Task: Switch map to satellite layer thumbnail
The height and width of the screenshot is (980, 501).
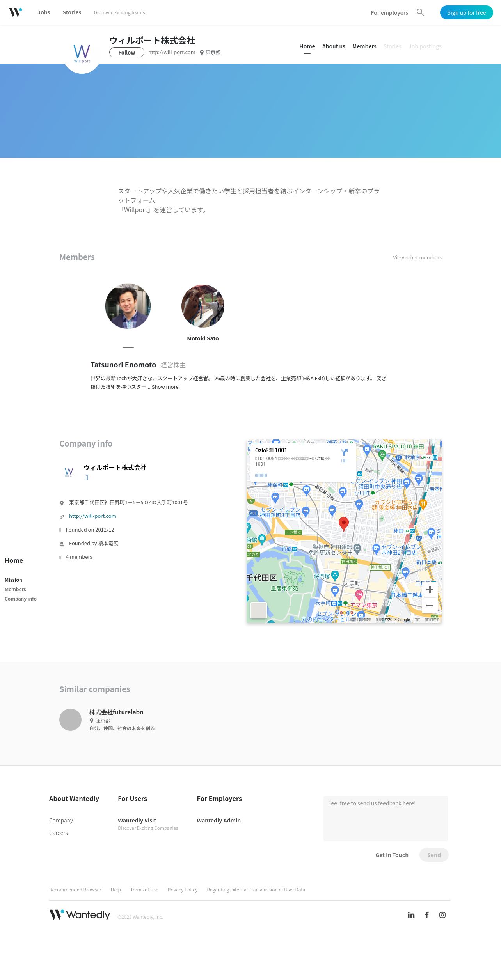Action: (258, 610)
